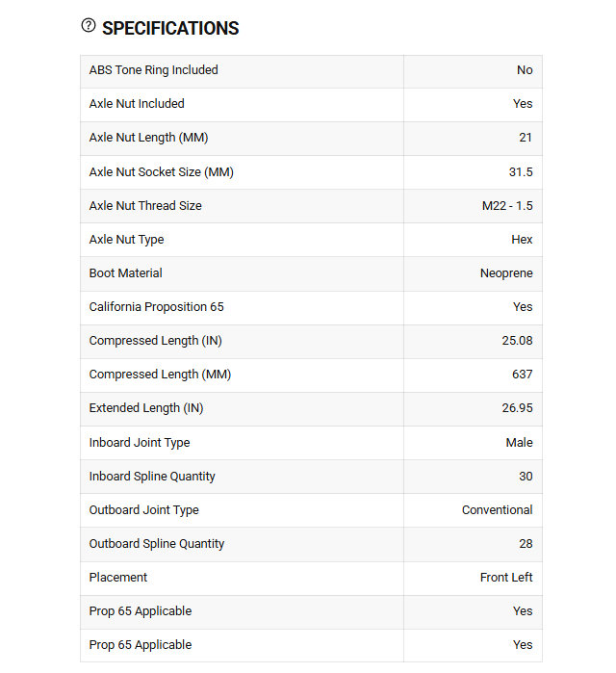Screen dimensions: 616x673
Task: Select the Axle Nut Socket Size value 31.5
Action: pyautogui.click(x=521, y=172)
